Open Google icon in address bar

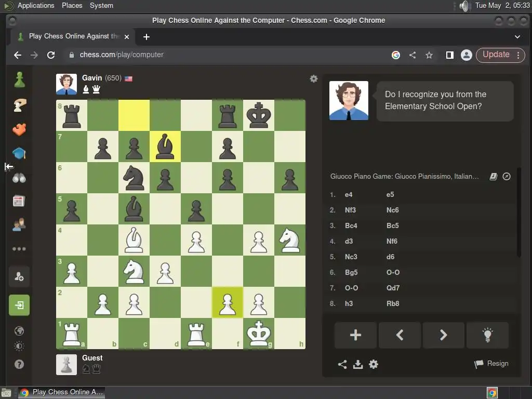tap(395, 55)
